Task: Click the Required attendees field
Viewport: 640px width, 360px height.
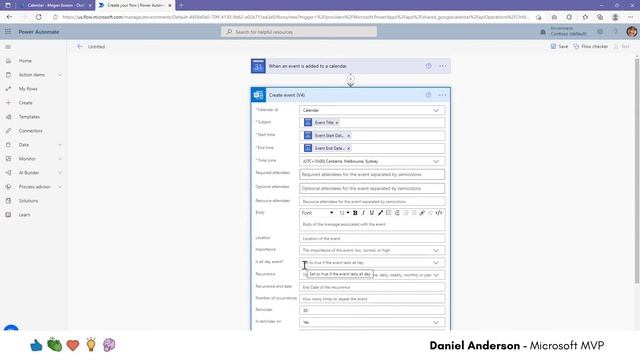Action: click(x=372, y=174)
